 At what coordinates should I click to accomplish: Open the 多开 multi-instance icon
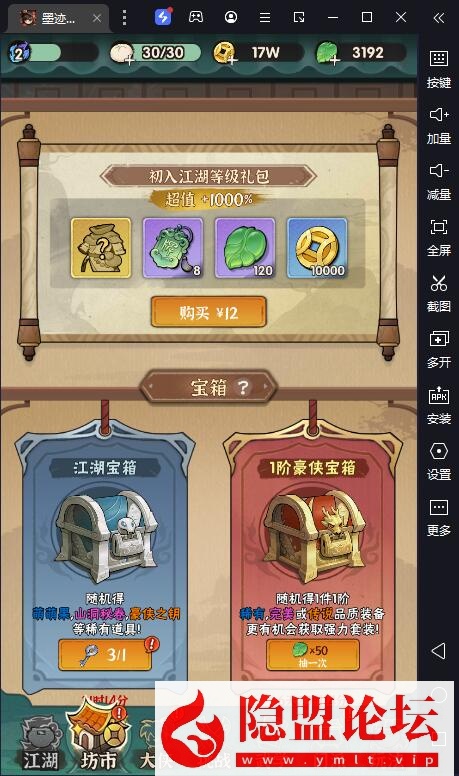439,350
